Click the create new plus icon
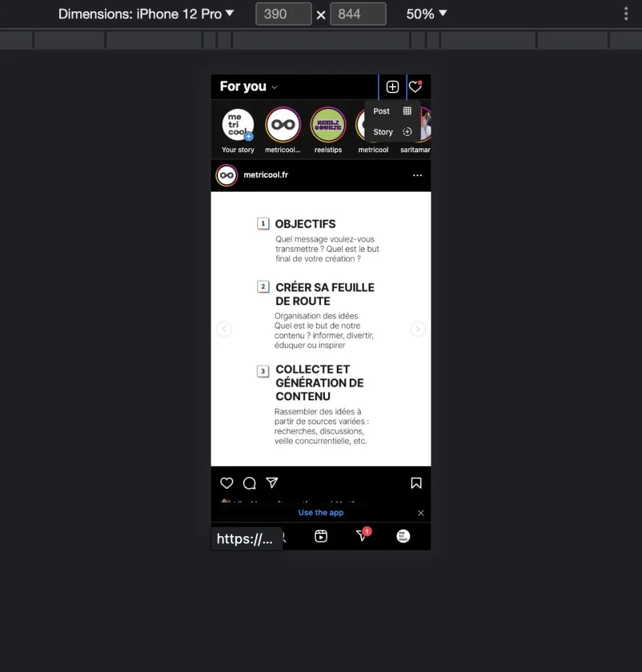 pos(392,87)
